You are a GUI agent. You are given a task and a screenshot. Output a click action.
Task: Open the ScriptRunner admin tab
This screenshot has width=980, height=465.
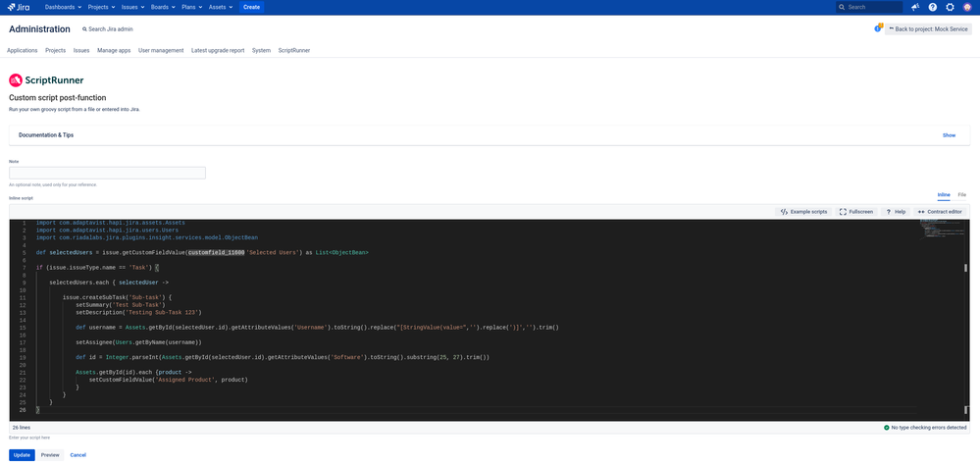(x=294, y=51)
